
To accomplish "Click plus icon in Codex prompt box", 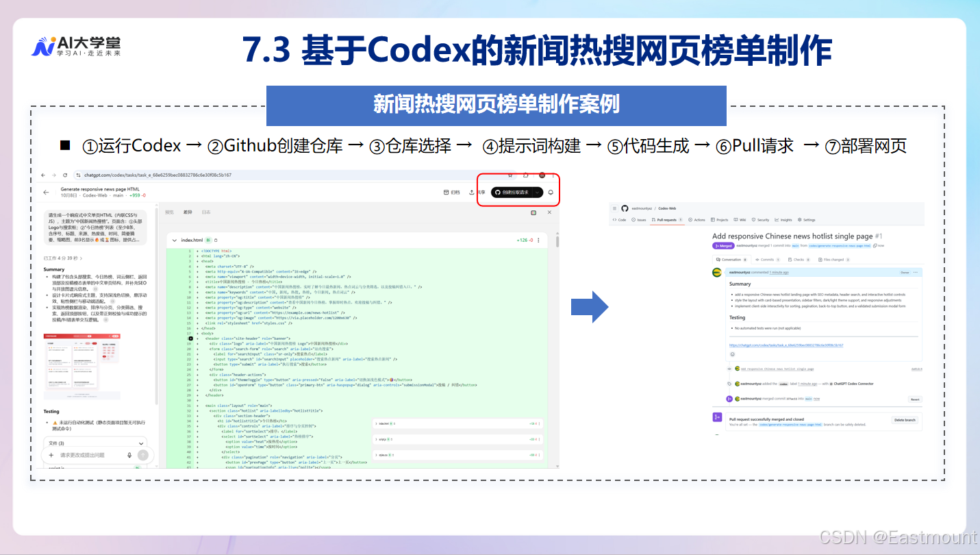I will (51, 455).
